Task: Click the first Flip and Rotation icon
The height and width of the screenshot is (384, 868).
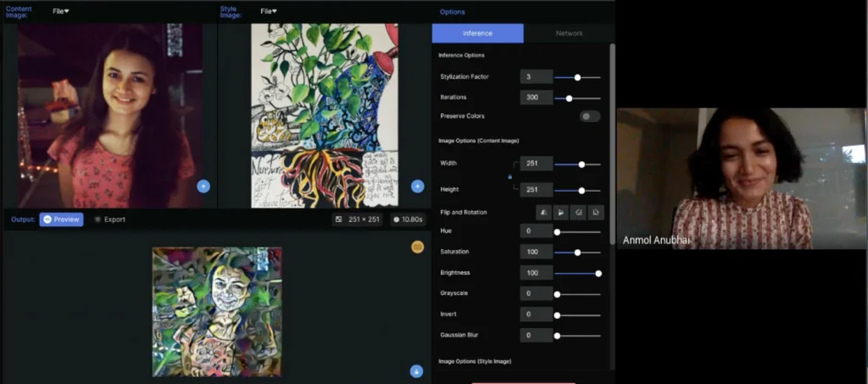Action: click(x=542, y=212)
